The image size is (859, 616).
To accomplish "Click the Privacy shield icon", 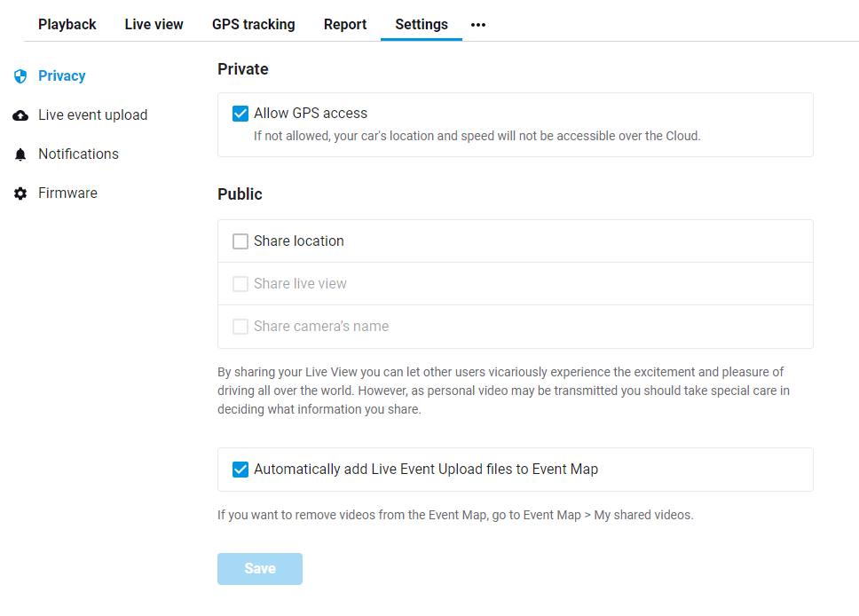I will tap(20, 76).
